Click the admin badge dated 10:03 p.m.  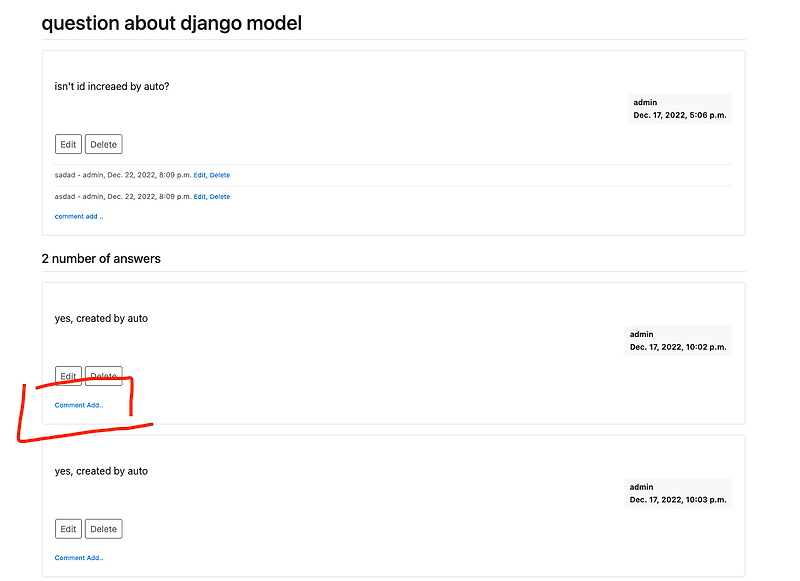click(x=680, y=493)
